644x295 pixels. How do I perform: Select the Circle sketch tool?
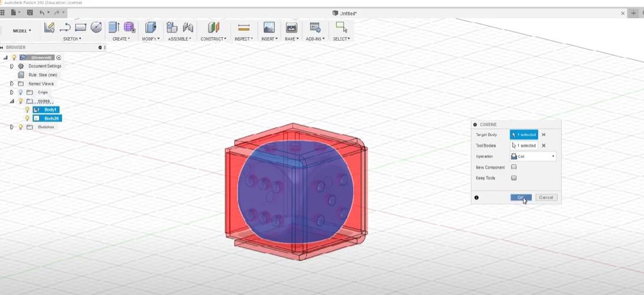pyautogui.click(x=96, y=28)
